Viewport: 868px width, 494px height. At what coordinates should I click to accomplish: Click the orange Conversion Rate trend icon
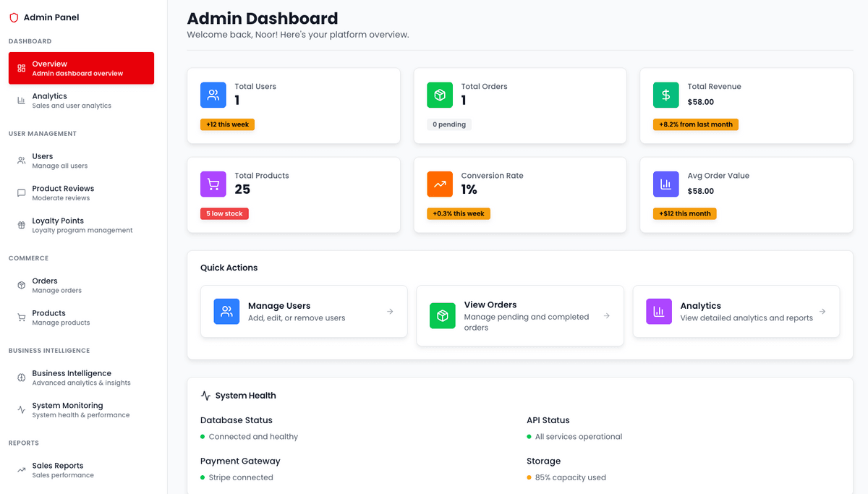(x=440, y=184)
